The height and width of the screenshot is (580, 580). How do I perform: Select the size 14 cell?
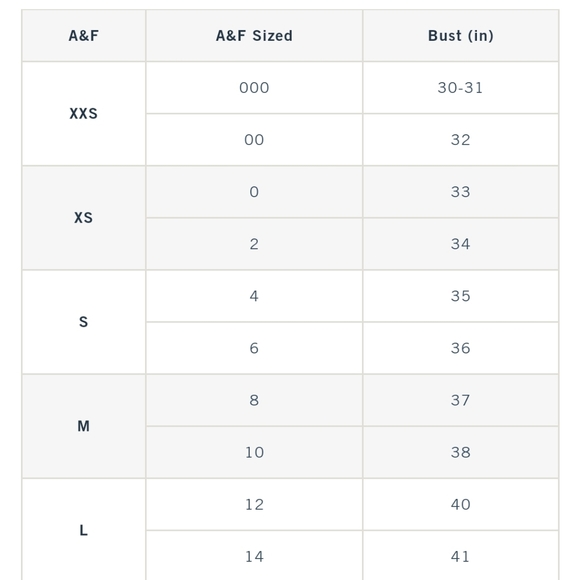click(254, 556)
